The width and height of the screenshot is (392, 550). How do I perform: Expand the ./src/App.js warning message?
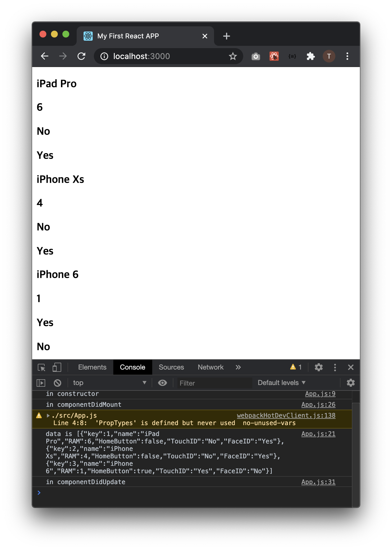(x=48, y=415)
